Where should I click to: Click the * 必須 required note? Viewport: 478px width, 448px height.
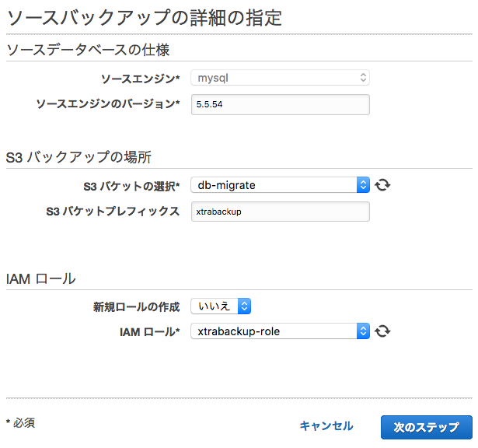point(20,423)
